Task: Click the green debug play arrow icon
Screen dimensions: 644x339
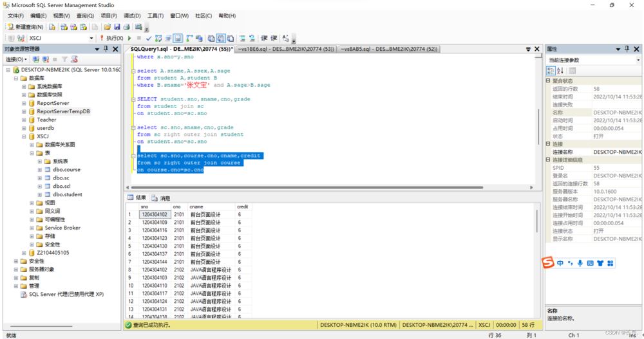Action: [x=131, y=39]
